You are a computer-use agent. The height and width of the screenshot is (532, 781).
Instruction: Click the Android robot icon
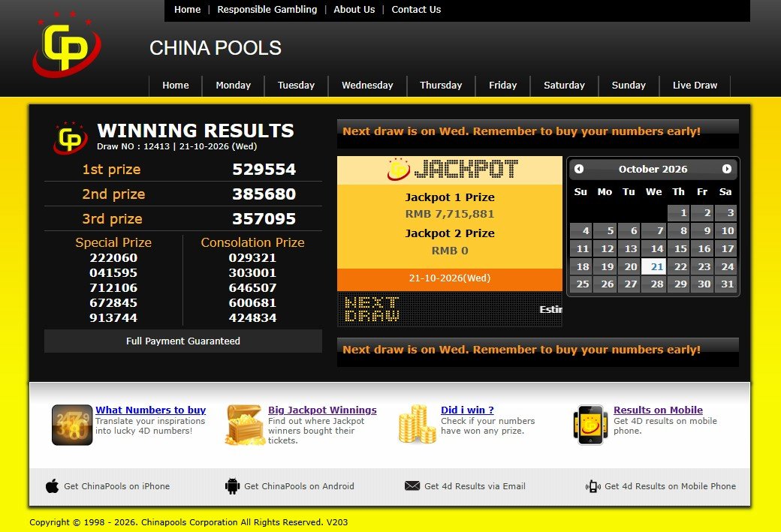pos(232,485)
